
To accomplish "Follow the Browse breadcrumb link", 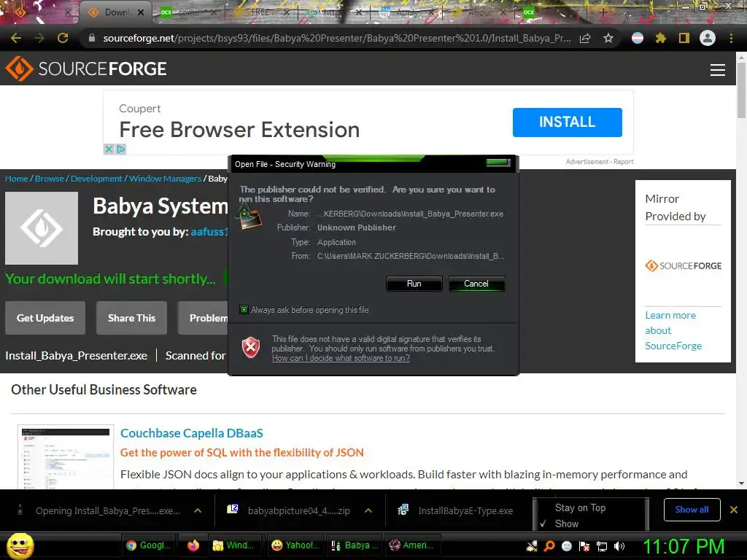I will (50, 179).
